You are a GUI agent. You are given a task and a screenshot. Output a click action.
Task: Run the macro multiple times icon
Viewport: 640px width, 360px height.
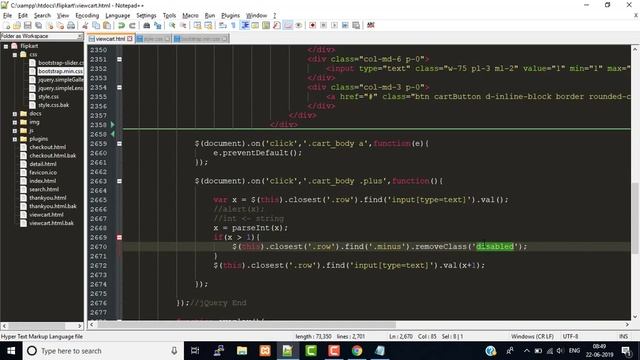345,25
